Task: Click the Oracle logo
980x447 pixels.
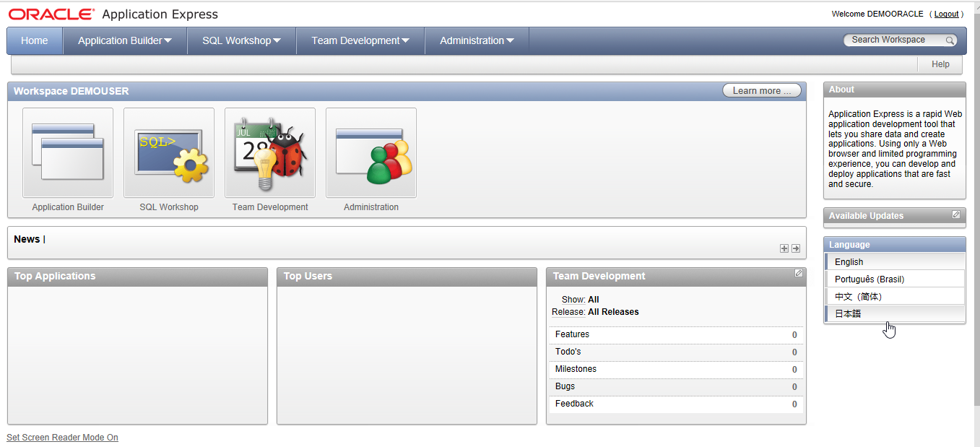Action: [51, 14]
